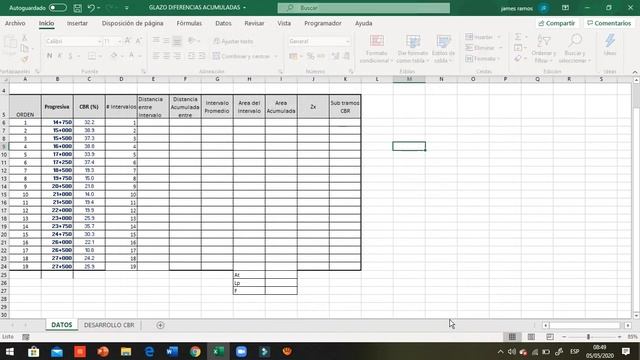
Task: Open the General number format dropdown
Action: click(x=347, y=41)
